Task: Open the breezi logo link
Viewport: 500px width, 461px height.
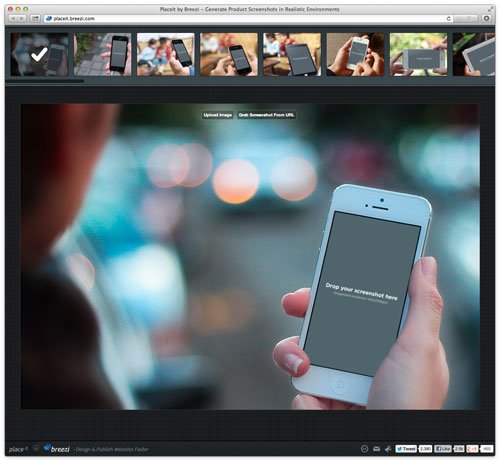Action: [57, 448]
